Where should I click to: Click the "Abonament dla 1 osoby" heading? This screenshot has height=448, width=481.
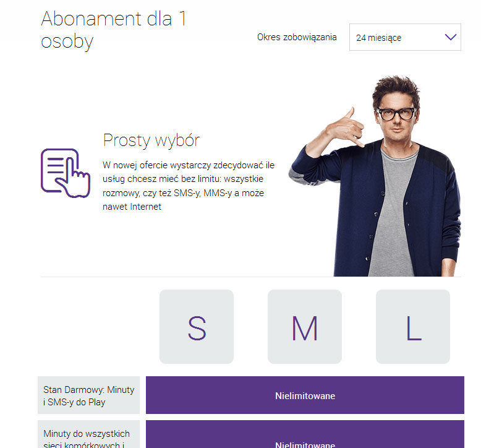(114, 30)
